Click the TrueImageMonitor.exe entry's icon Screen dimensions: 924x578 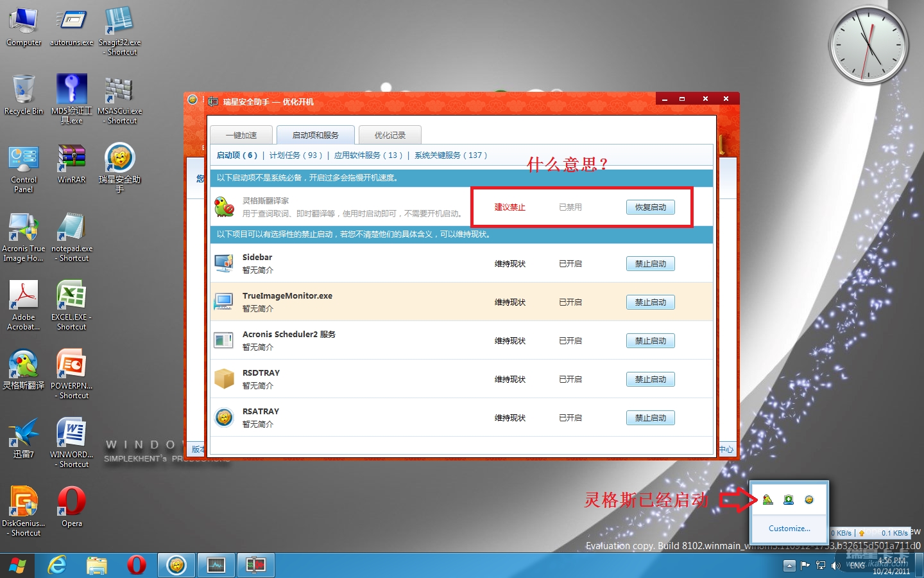click(x=224, y=302)
